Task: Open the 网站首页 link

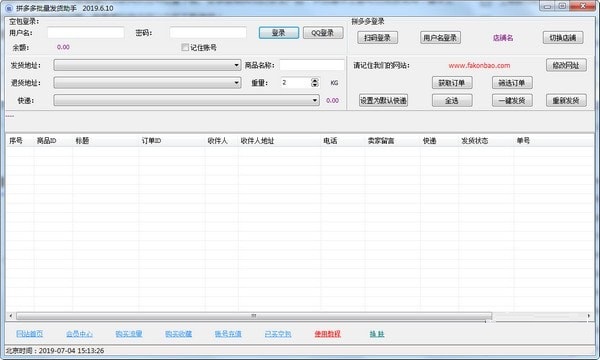Action: [29, 334]
